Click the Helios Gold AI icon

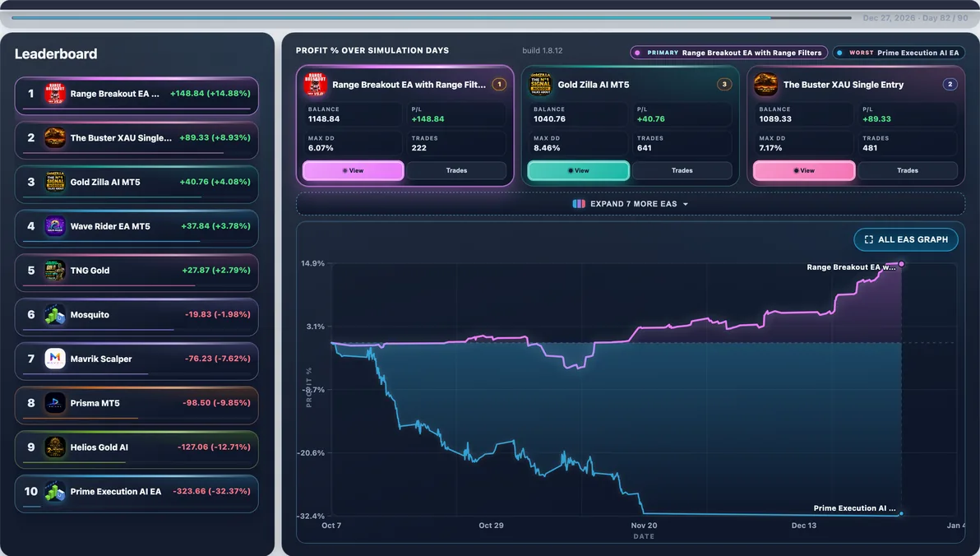point(55,447)
